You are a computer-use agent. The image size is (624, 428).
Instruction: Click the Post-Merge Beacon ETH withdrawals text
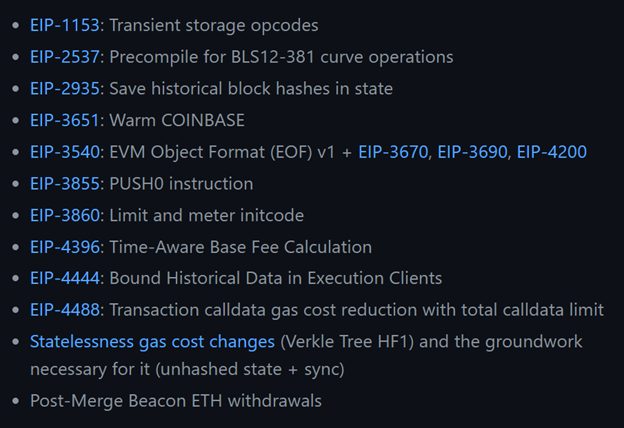coord(176,401)
